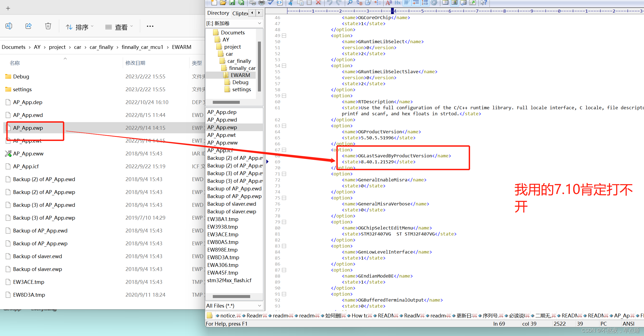
Task: Toggle Word Wrap W toolbar button
Action: pyautogui.click(x=407, y=3)
